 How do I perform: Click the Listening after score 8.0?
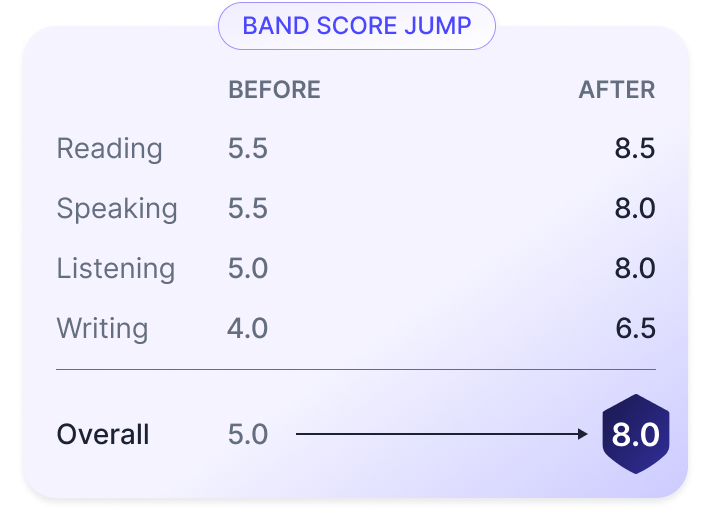click(x=634, y=269)
